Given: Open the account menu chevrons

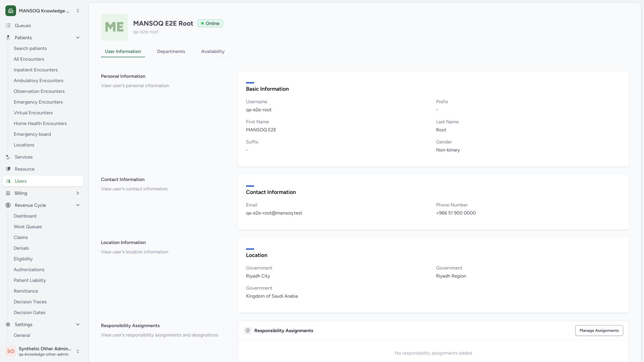Looking at the screenshot, I should 78,351.
